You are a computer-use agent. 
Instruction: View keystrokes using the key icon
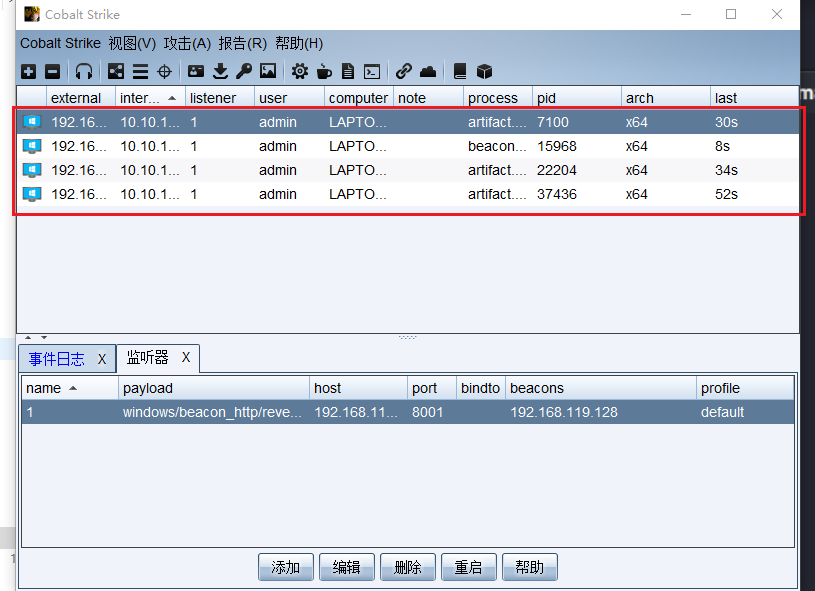pyautogui.click(x=244, y=71)
